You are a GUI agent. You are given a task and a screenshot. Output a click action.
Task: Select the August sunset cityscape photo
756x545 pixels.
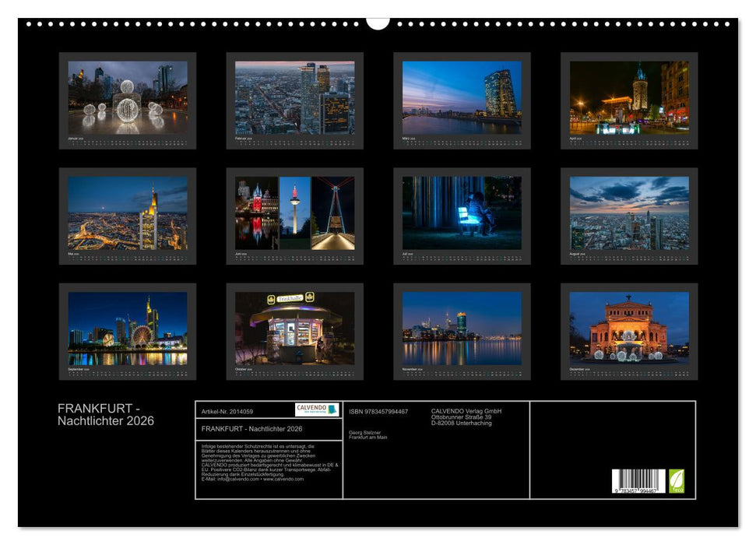click(629, 213)
